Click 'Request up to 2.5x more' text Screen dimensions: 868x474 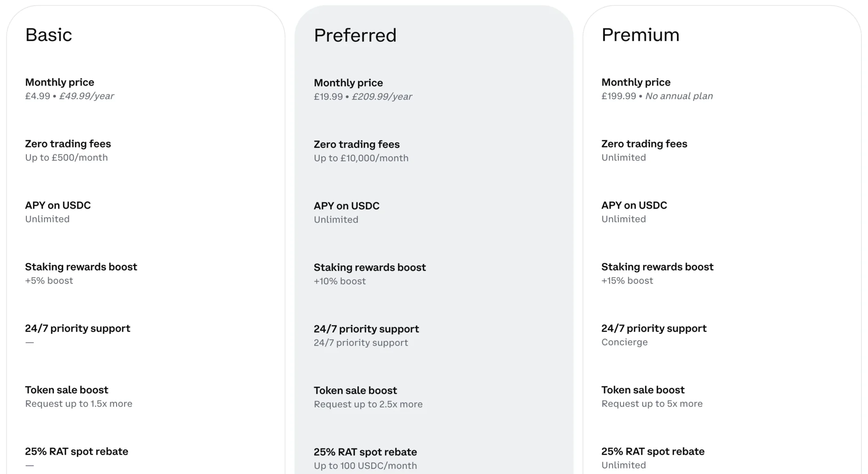click(x=368, y=404)
